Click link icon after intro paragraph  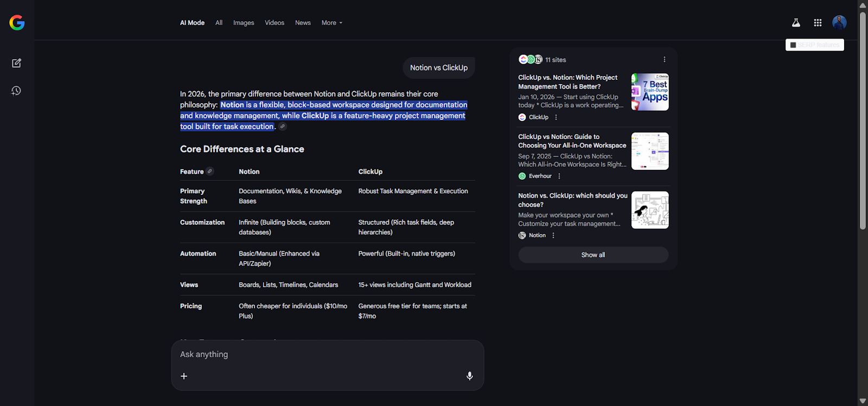tap(283, 126)
